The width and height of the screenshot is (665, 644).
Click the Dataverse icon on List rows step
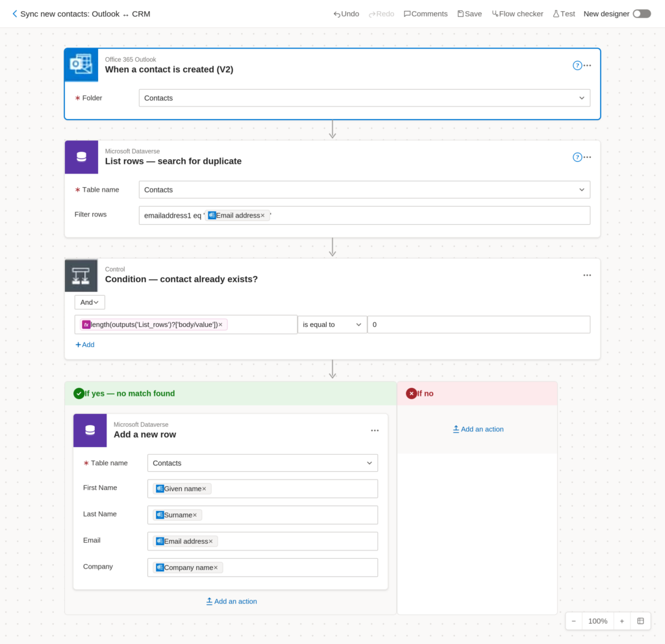point(81,157)
